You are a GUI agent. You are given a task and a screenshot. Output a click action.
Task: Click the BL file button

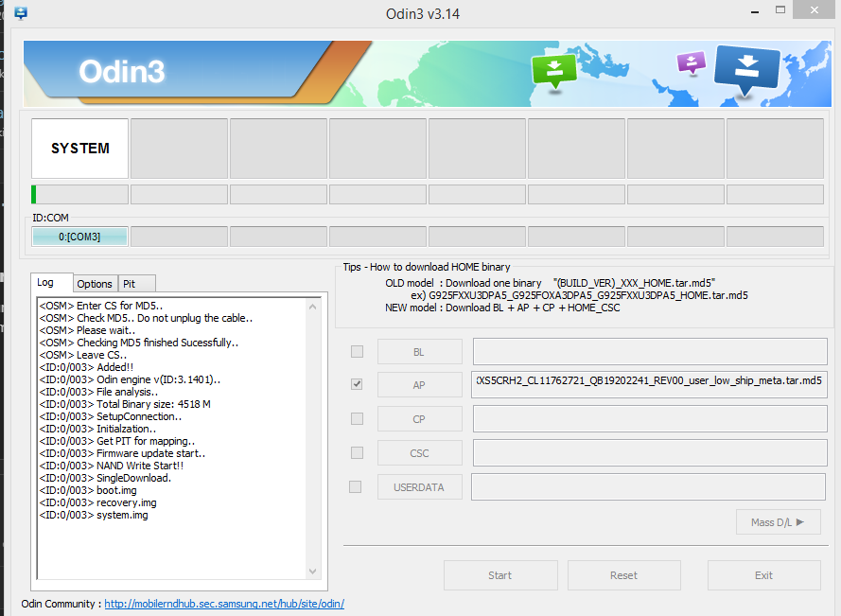(419, 352)
